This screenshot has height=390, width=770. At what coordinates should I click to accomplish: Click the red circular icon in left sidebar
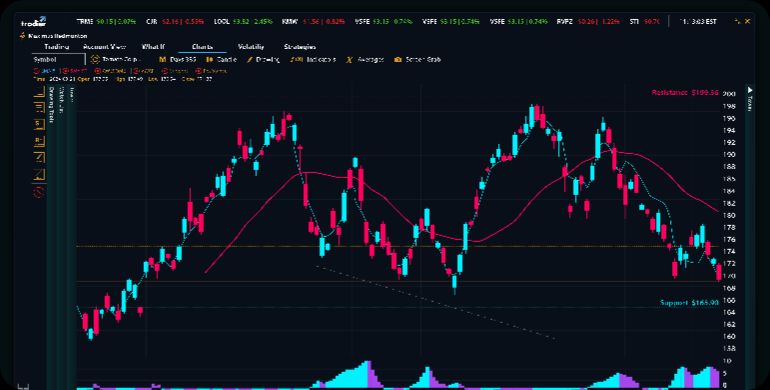click(39, 193)
